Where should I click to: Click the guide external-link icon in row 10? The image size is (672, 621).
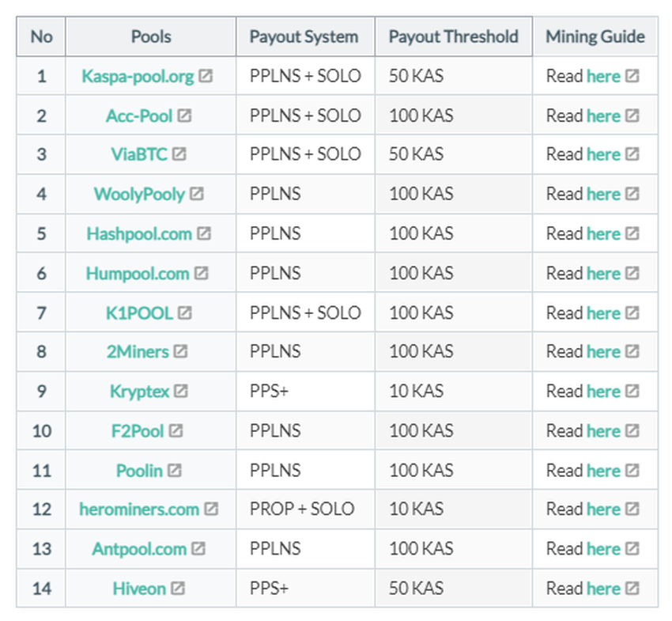[x=632, y=430]
